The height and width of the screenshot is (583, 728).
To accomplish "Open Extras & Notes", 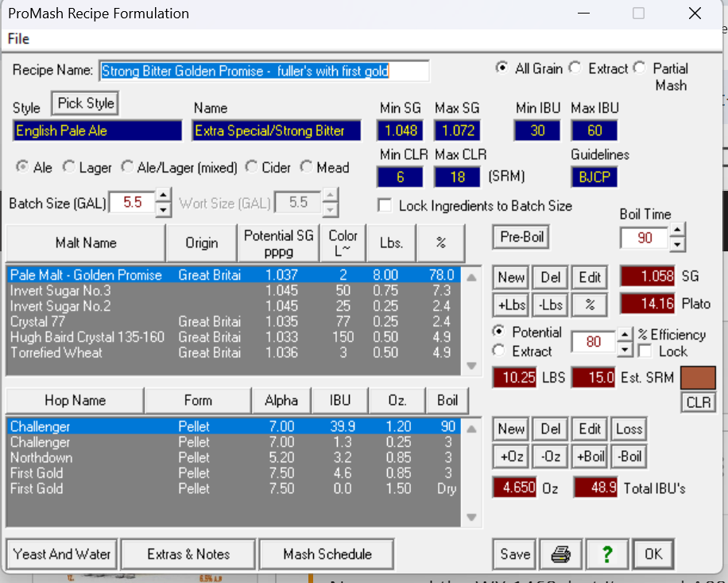I will click(x=188, y=554).
